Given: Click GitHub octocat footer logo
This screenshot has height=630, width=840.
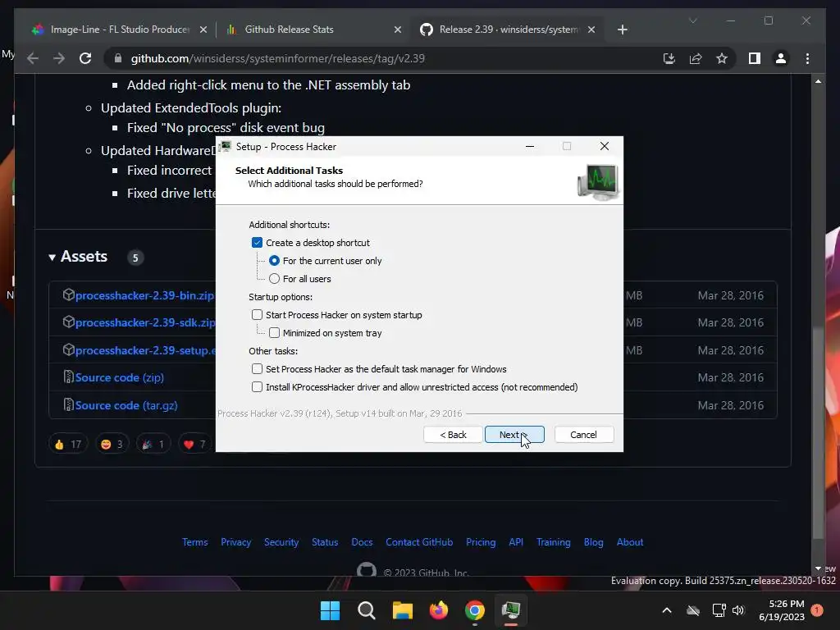Looking at the screenshot, I should 367,569.
